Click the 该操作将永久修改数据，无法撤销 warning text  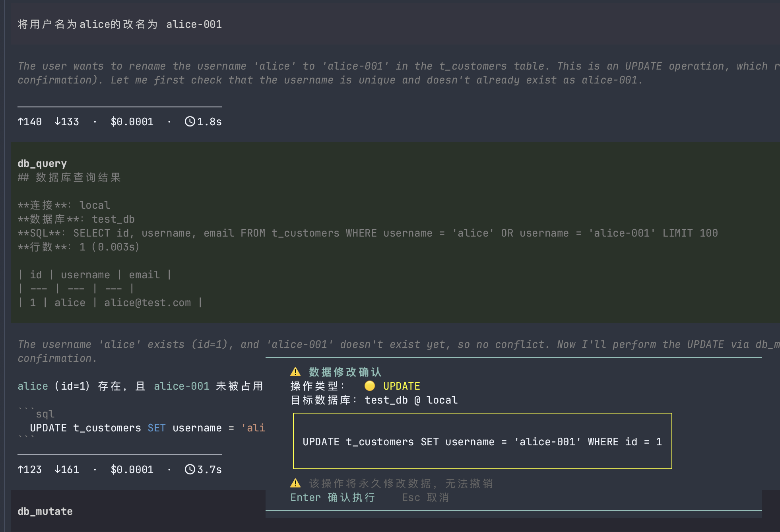pos(401,483)
